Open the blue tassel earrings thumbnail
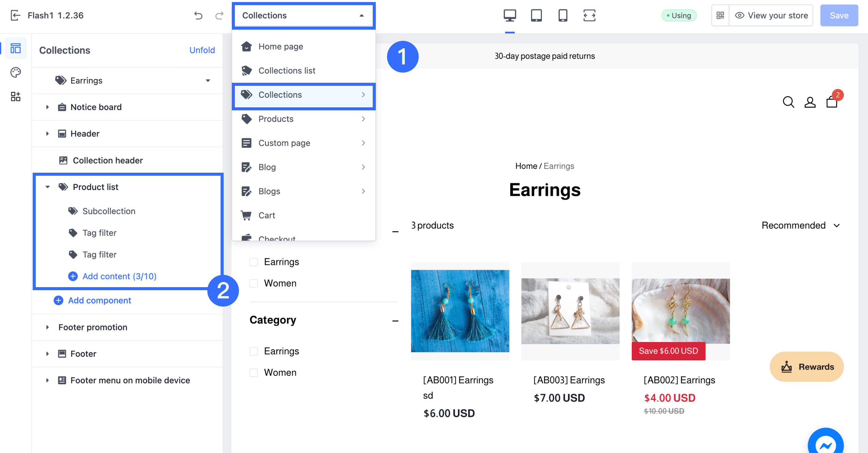Screen dimensions: 868x453 [460, 311]
